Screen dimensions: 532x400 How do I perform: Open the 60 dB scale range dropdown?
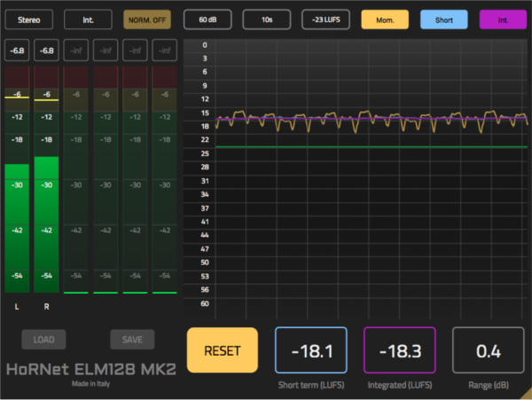[207, 19]
